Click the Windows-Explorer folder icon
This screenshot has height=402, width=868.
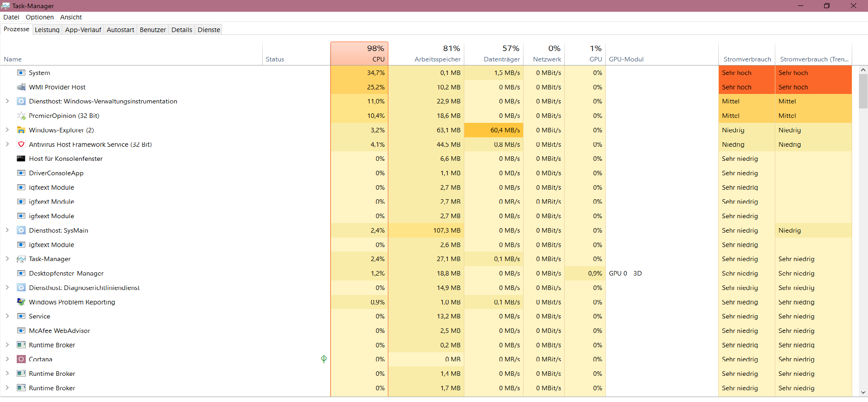pos(21,130)
